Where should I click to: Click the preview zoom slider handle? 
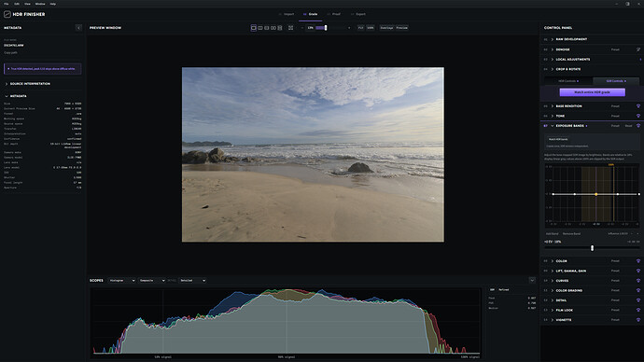[x=326, y=28]
